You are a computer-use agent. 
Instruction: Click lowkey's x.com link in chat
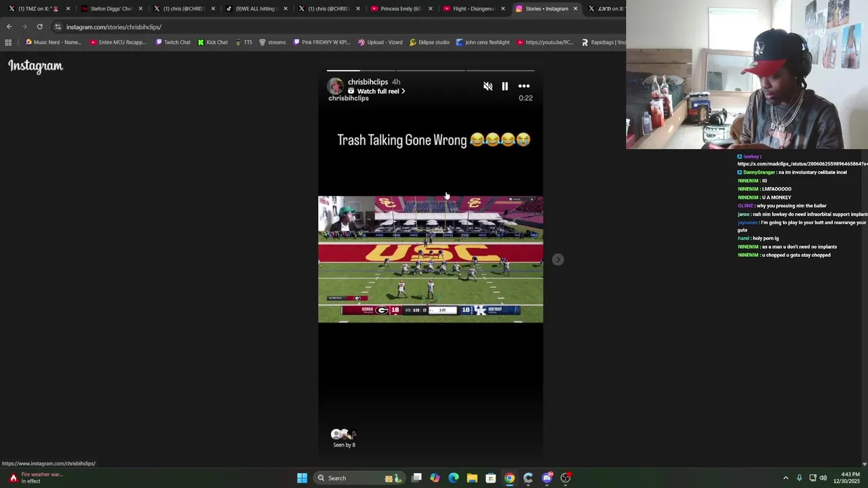coord(802,164)
